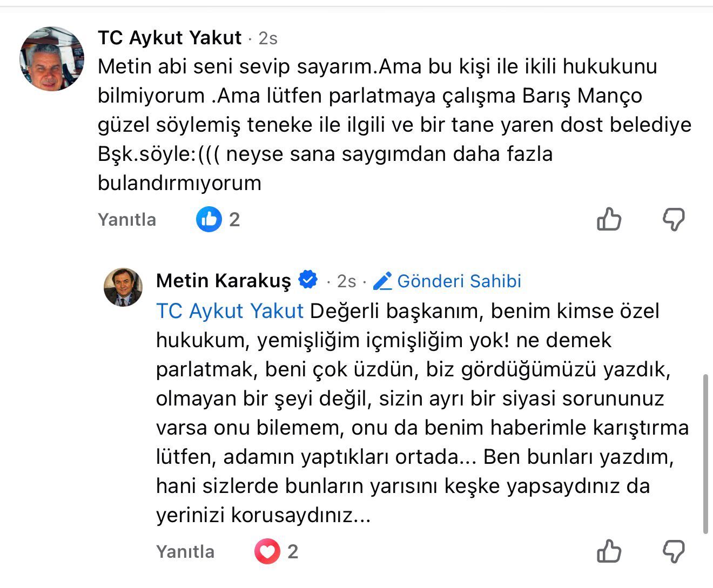
Task: Click thumbs-down outline on Metin Karakuş's reply
Action: coord(674,551)
